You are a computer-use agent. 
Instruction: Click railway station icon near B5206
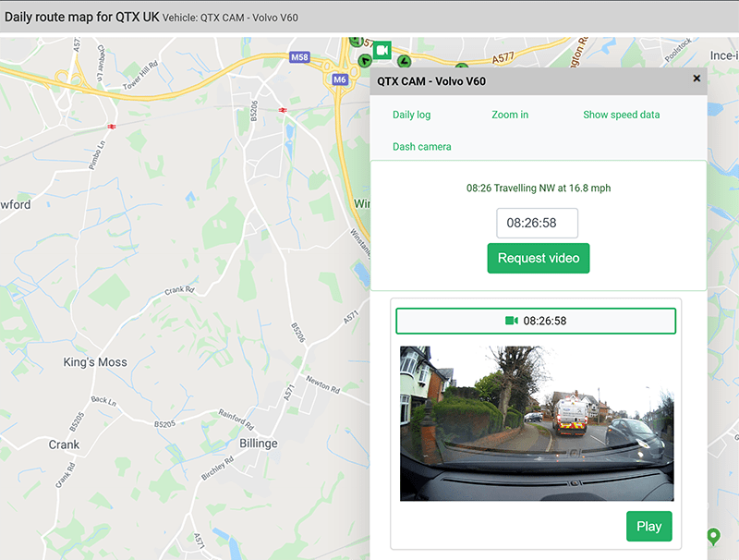pos(282,109)
